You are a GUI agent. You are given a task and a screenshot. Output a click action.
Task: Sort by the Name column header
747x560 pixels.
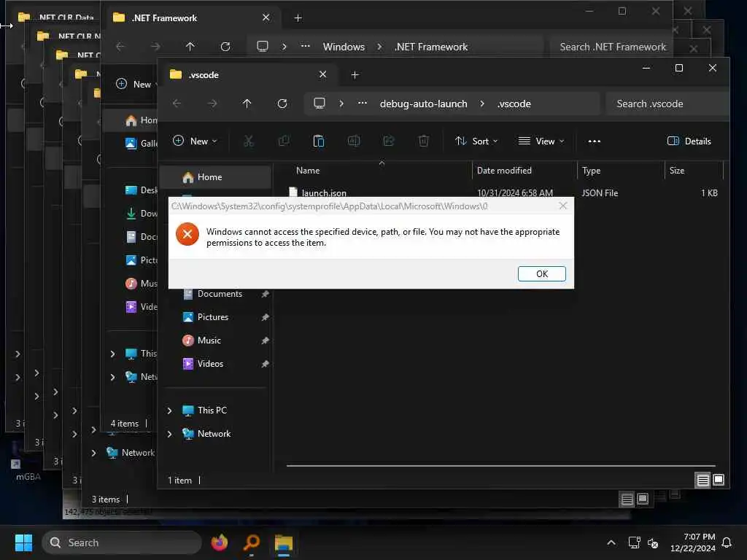[308, 171]
